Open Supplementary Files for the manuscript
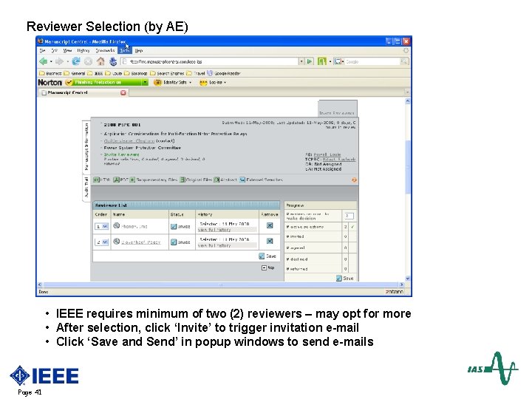532x399 pixels. pyautogui.click(x=154, y=180)
